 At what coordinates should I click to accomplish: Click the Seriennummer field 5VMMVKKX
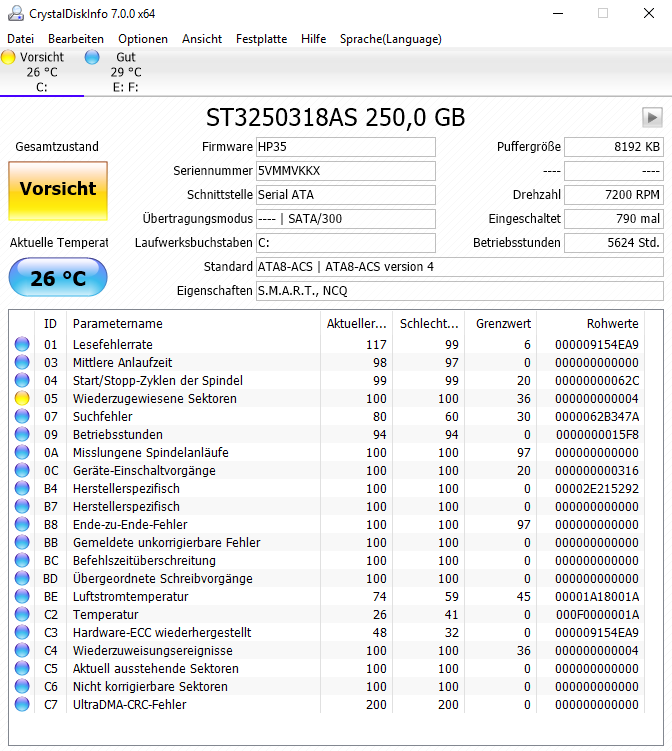click(345, 171)
